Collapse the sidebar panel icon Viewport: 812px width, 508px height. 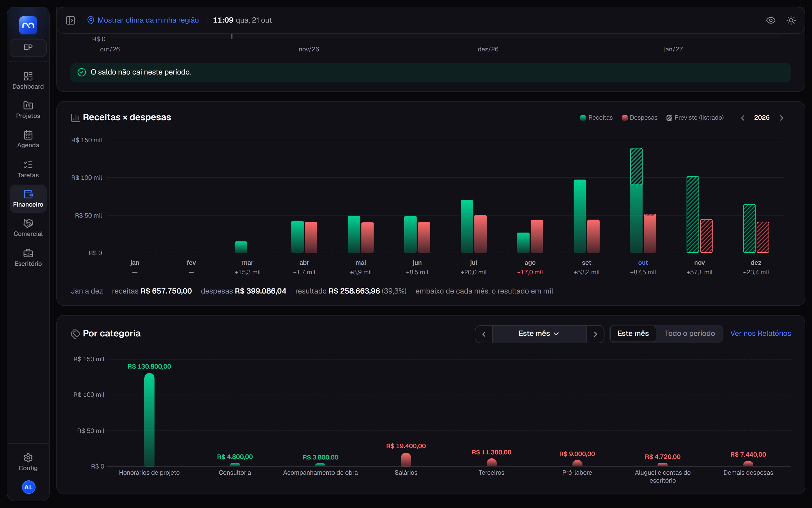pyautogui.click(x=70, y=20)
